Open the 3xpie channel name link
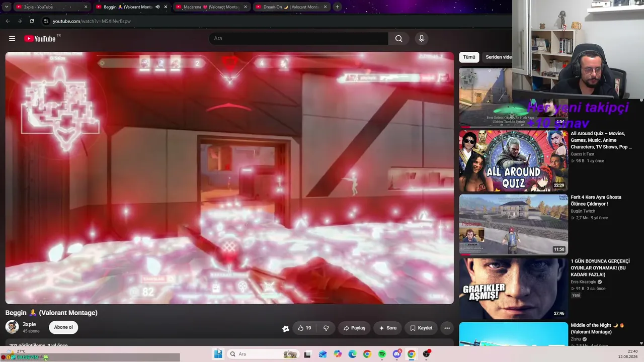 click(29, 324)
